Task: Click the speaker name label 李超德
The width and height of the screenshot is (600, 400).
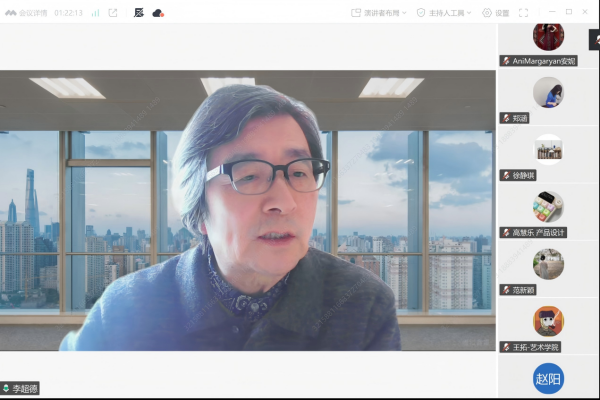Action: point(25,388)
